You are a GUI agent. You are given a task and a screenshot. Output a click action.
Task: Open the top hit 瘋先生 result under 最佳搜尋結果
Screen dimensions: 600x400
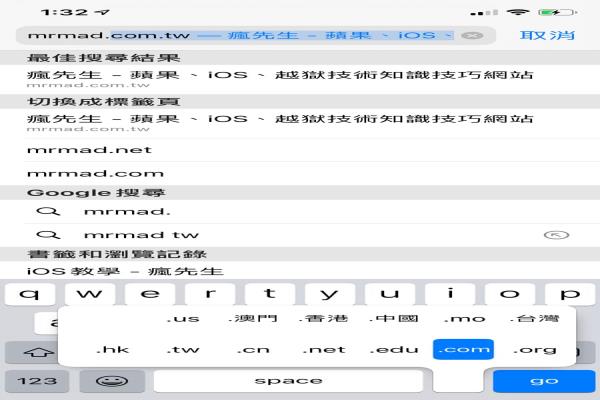pos(300,79)
